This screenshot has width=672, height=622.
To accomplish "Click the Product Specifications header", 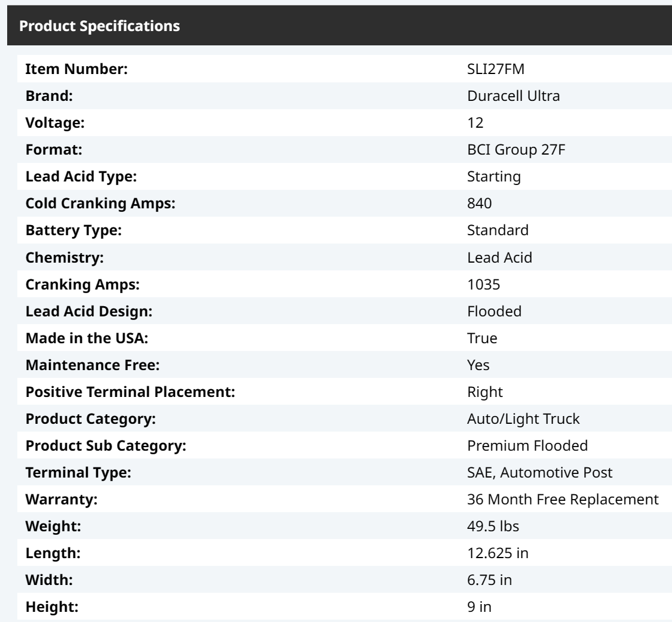I will coord(99,26).
